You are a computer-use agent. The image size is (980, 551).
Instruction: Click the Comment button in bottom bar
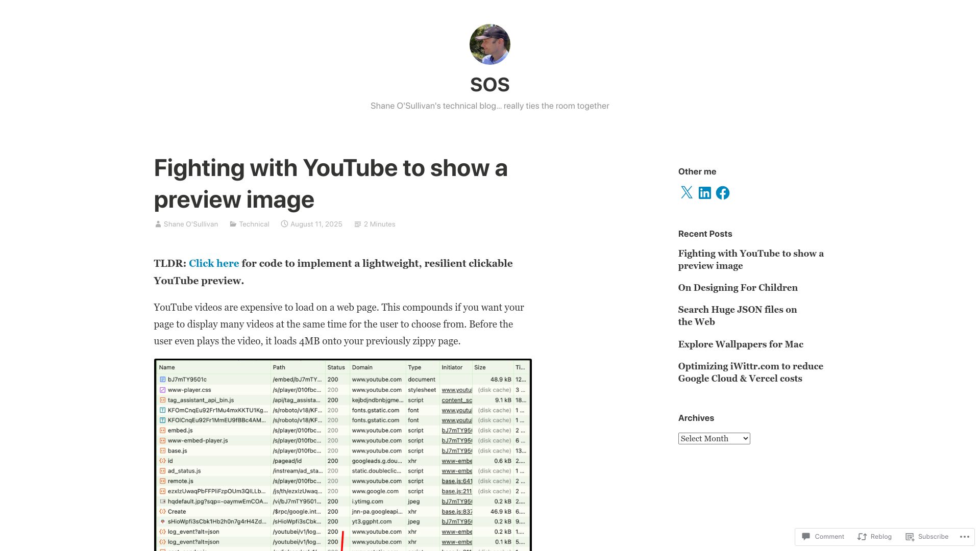click(823, 537)
